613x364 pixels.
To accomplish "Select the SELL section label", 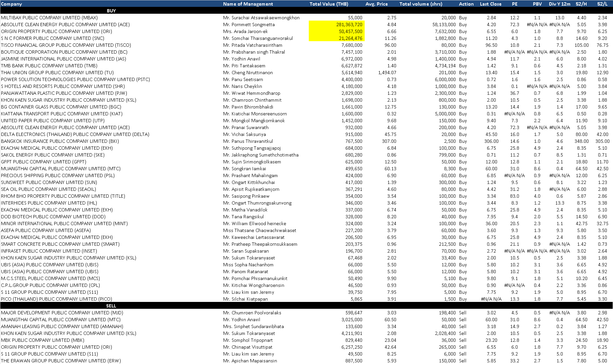I will pos(111,306).
